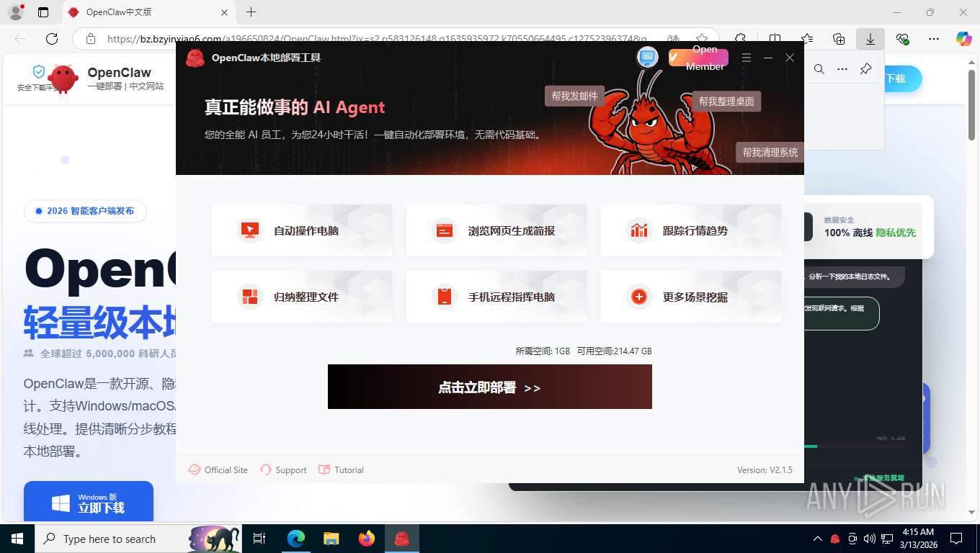Click the OpenClaw lobster logo in tool title bar
The height and width of the screenshot is (553, 980).
click(195, 58)
